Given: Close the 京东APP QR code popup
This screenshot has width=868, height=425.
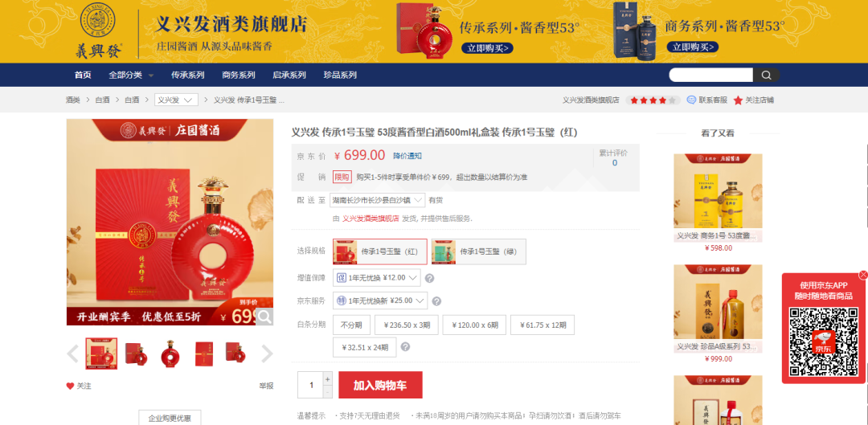Looking at the screenshot, I should tap(862, 275).
